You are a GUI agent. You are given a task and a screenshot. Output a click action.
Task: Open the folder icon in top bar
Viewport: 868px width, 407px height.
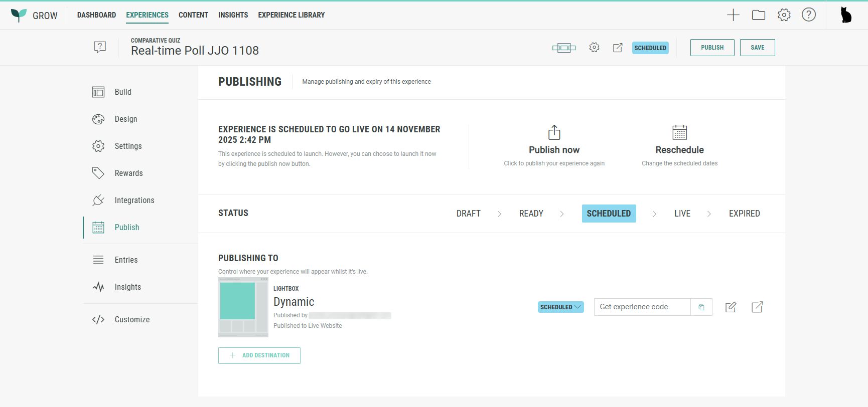point(759,15)
